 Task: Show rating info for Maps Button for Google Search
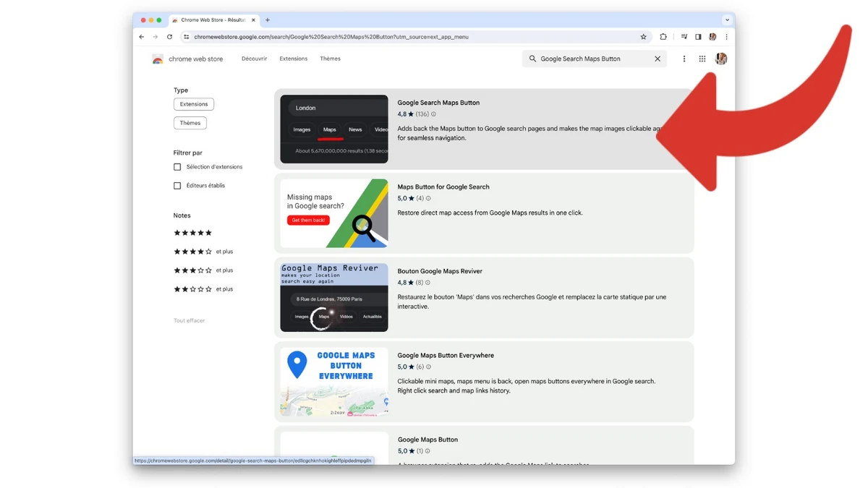point(428,198)
